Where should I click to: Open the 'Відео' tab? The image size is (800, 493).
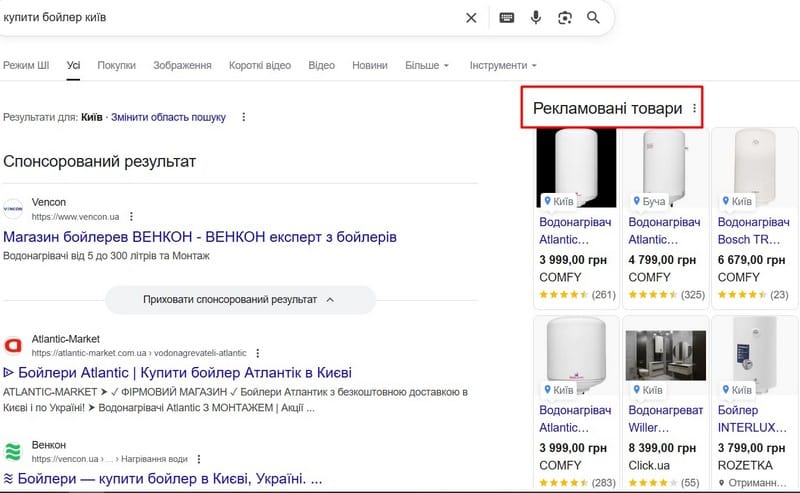pos(321,65)
